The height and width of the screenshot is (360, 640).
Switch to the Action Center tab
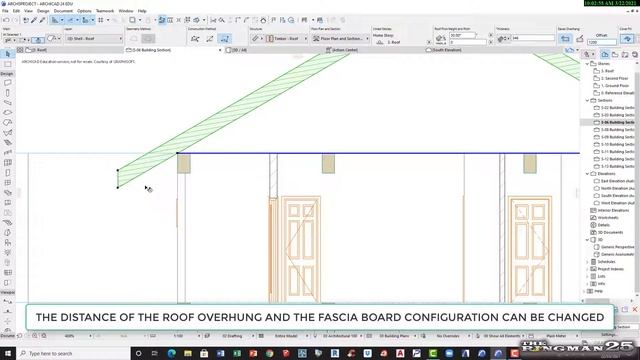point(342,50)
